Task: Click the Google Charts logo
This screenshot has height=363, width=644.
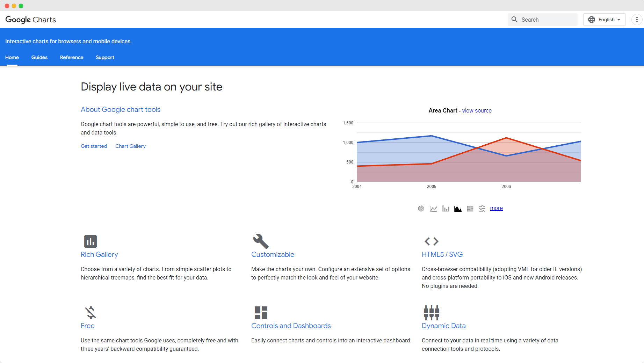Action: point(31,20)
